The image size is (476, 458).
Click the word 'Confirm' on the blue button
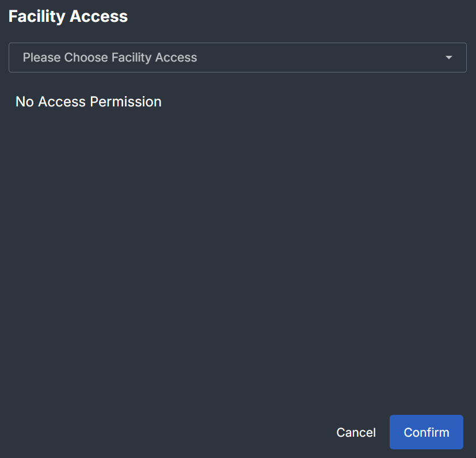426,432
